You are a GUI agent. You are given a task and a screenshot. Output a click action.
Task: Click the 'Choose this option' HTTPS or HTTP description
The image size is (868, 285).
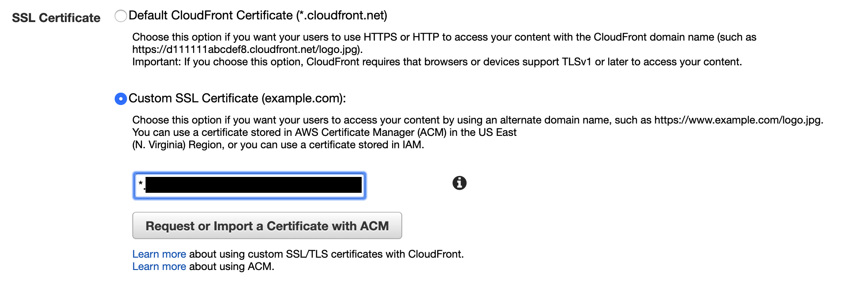[x=444, y=37]
